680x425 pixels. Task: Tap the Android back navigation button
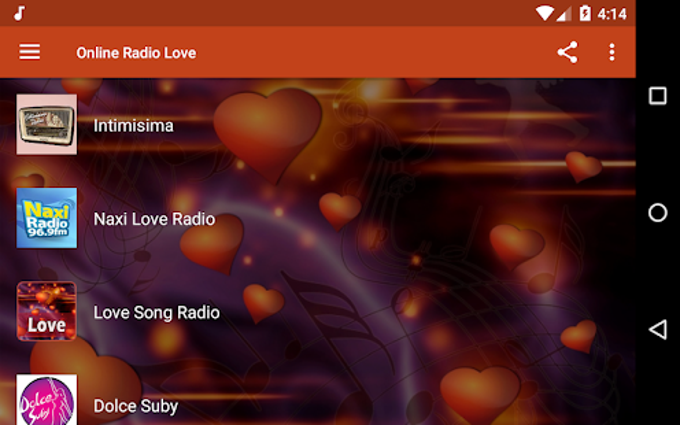(x=657, y=330)
